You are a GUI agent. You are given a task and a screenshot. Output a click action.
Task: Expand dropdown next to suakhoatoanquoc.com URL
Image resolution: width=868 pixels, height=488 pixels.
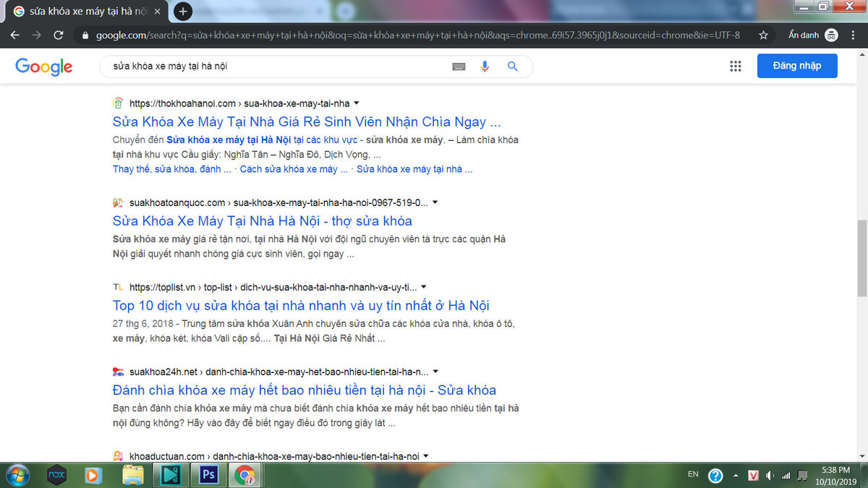click(x=435, y=202)
